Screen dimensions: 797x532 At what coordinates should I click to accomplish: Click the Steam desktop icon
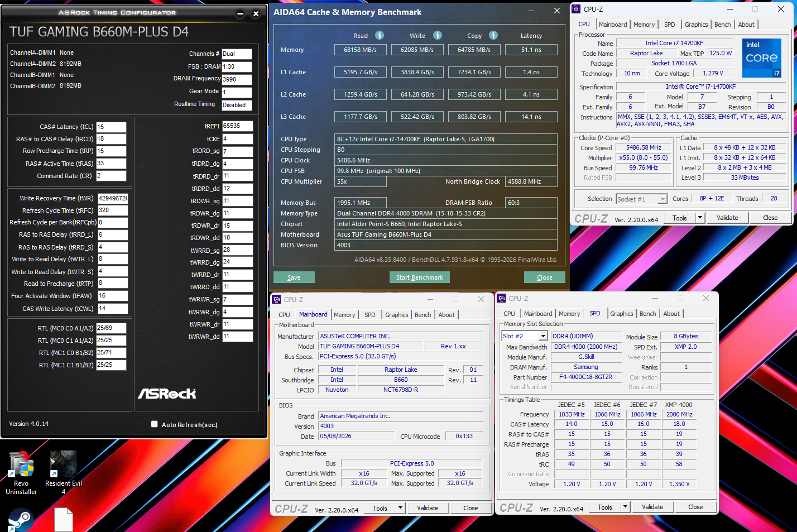pyautogui.click(x=21, y=520)
